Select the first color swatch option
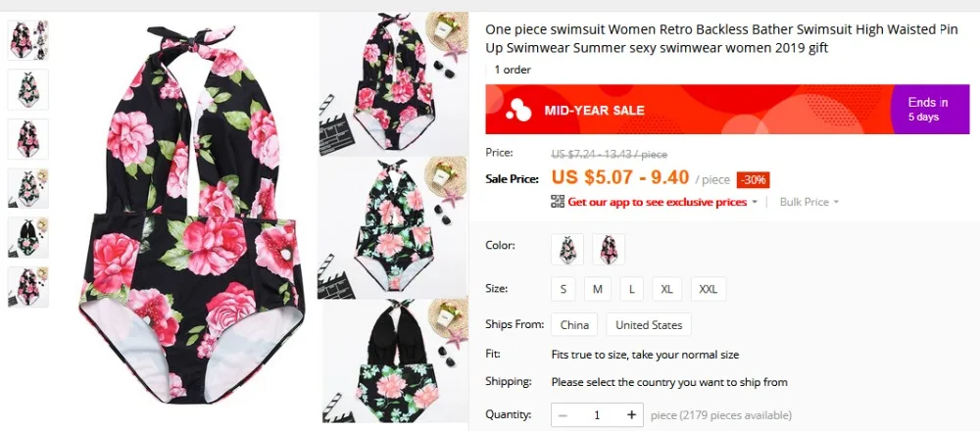Screen dimensions: 980x431 click(567, 249)
